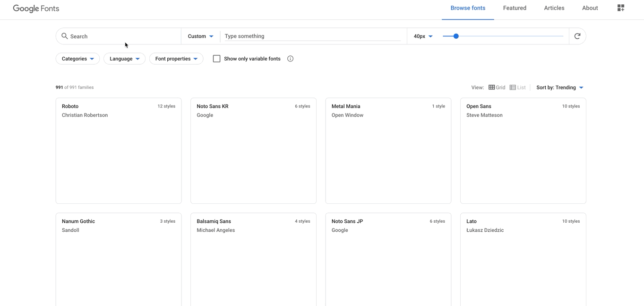Switch to Grid view
This screenshot has width=644, height=306.
pyautogui.click(x=497, y=87)
